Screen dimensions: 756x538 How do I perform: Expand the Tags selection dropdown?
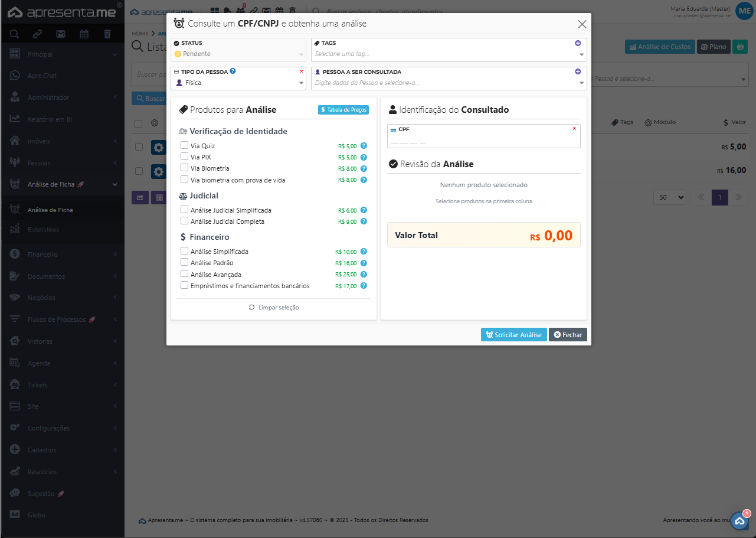449,54
